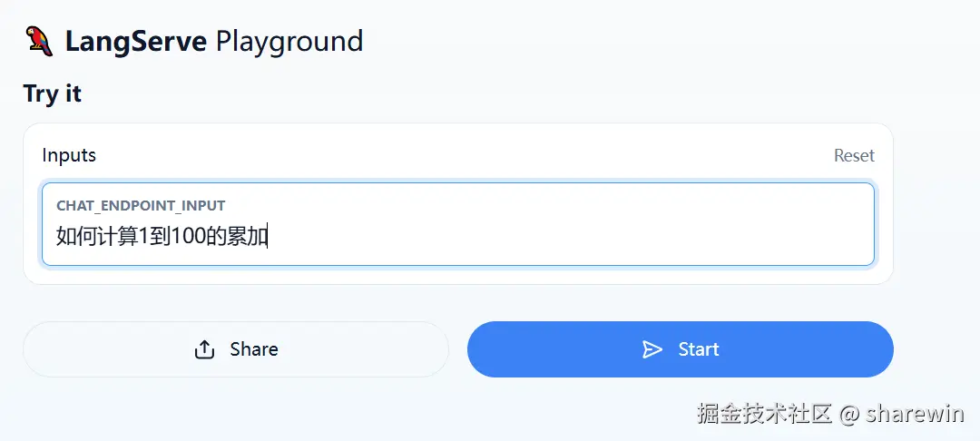The width and height of the screenshot is (980, 441).
Task: Click the Playground word in the title
Action: [x=289, y=41]
